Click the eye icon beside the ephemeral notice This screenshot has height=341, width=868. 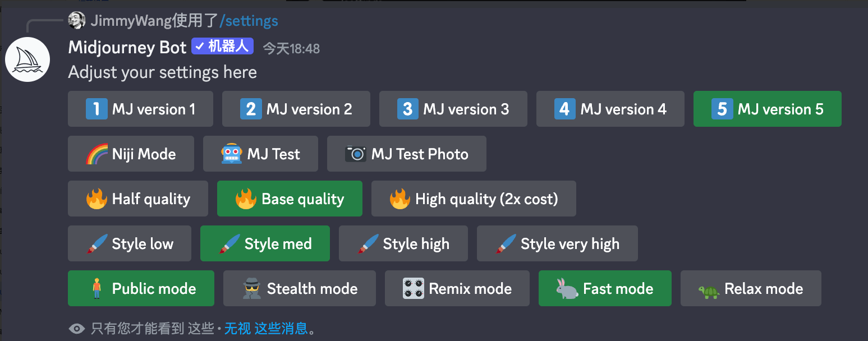point(76,329)
